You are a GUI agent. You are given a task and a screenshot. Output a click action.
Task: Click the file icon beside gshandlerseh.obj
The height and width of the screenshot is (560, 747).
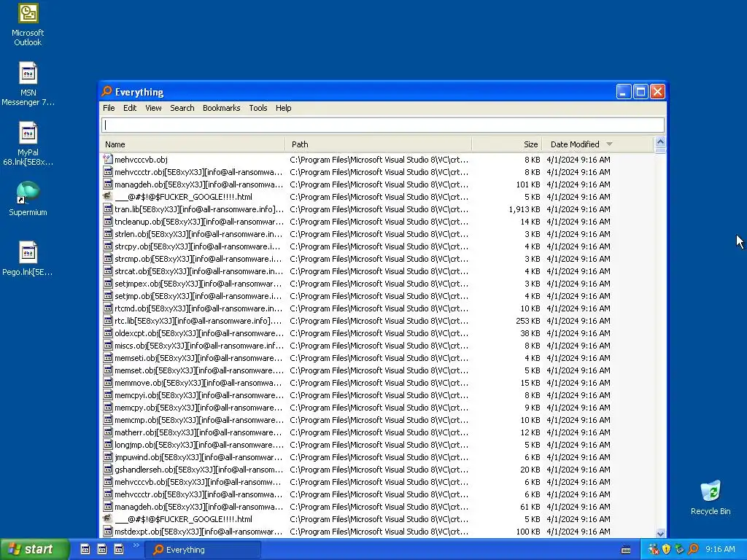pyautogui.click(x=108, y=469)
